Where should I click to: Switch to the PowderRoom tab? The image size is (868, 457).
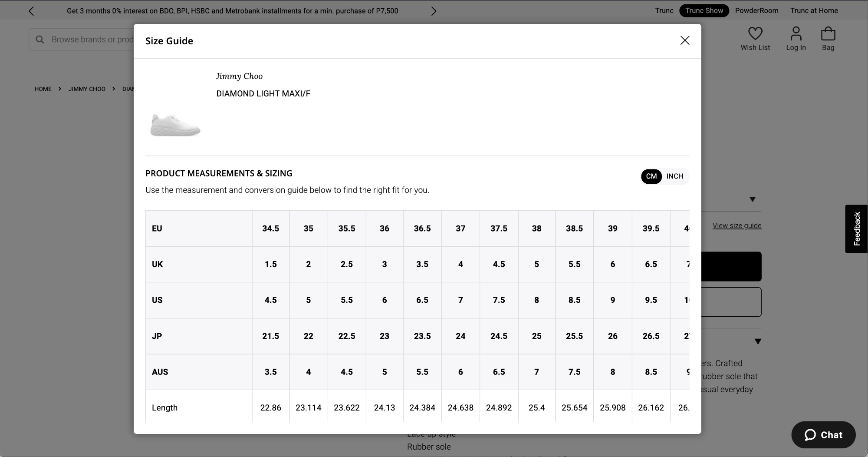point(756,10)
